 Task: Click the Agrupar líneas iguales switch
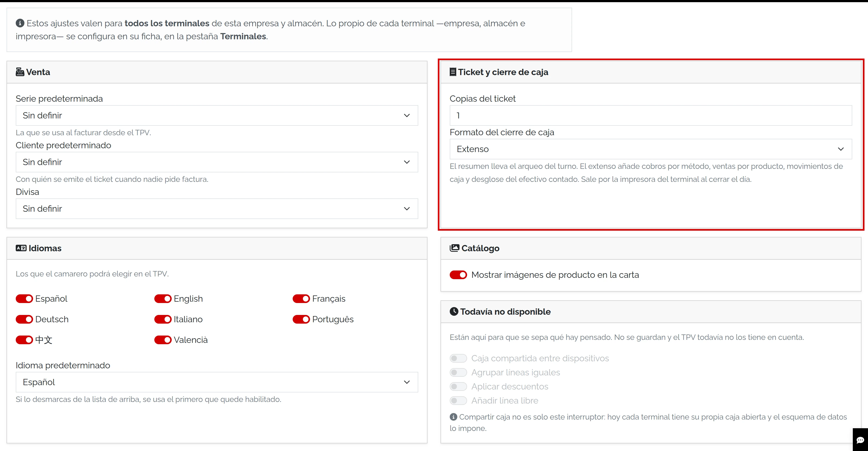[x=458, y=372]
